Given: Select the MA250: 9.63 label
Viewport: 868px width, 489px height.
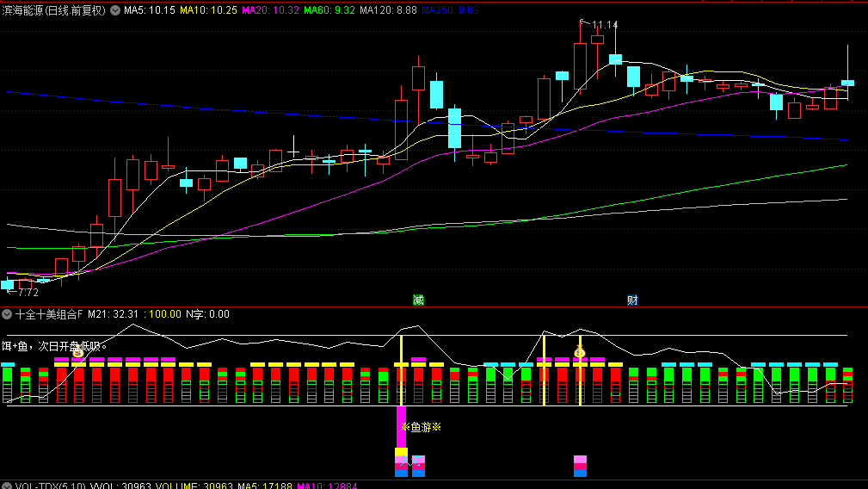Looking at the screenshot, I should coord(450,10).
